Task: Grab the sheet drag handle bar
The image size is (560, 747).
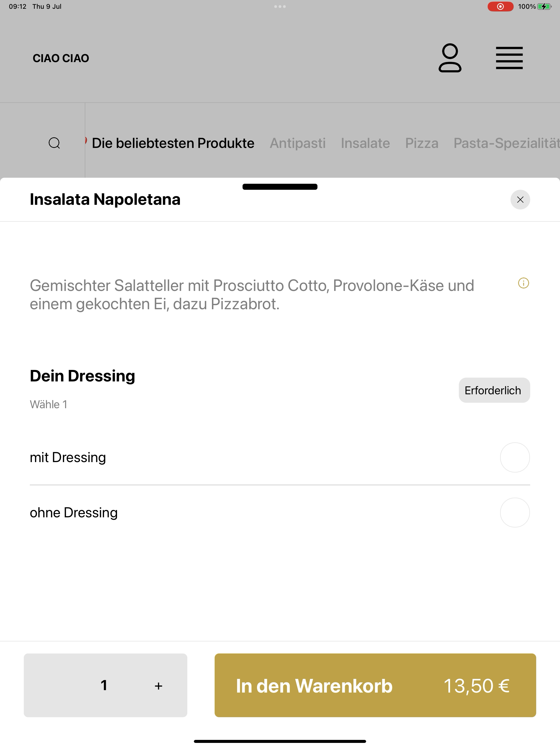Action: point(280,187)
